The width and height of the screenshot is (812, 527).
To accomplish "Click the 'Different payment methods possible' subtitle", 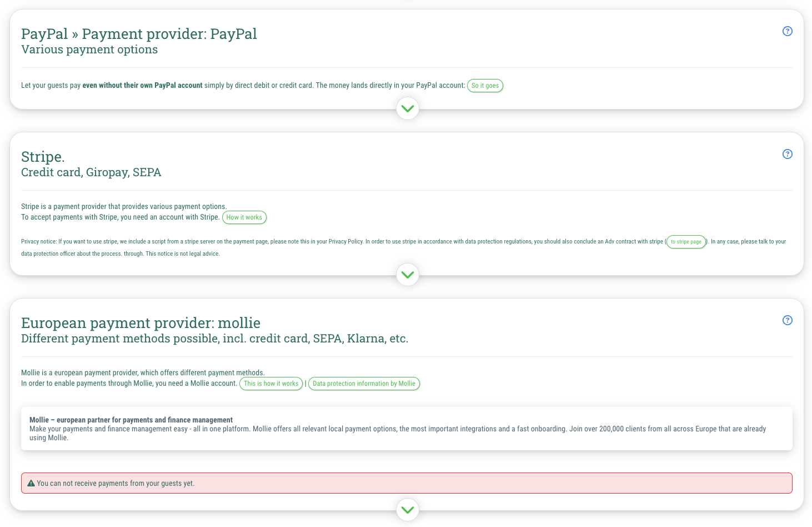I will [x=214, y=339].
